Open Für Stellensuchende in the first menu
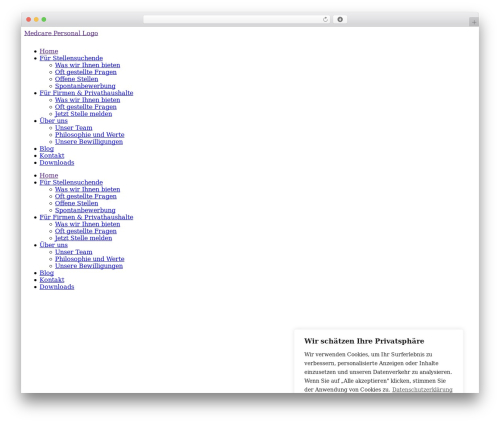This screenshot has height=423, width=500. click(71, 58)
